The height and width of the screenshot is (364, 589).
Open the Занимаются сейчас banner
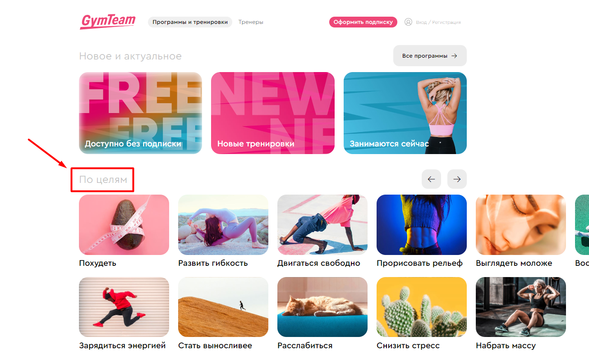coord(405,113)
